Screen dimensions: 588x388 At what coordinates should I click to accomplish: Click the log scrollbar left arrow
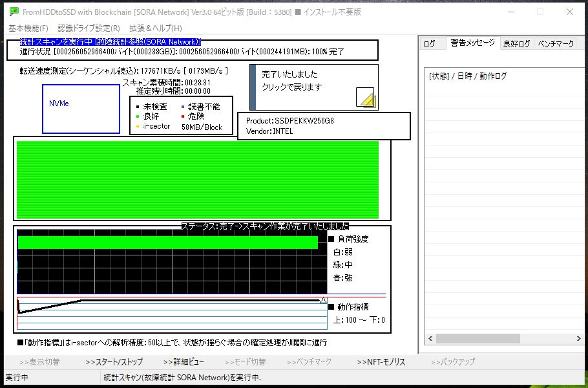pos(430,338)
